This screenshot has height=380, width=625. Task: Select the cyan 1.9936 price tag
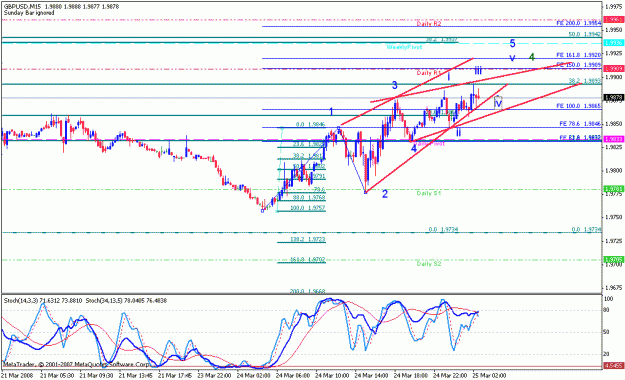point(614,43)
